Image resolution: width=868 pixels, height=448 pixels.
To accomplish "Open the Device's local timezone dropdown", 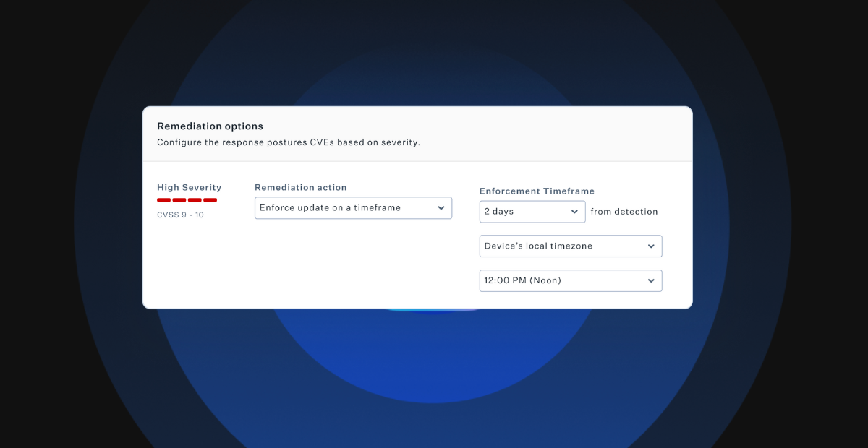I will coord(571,246).
